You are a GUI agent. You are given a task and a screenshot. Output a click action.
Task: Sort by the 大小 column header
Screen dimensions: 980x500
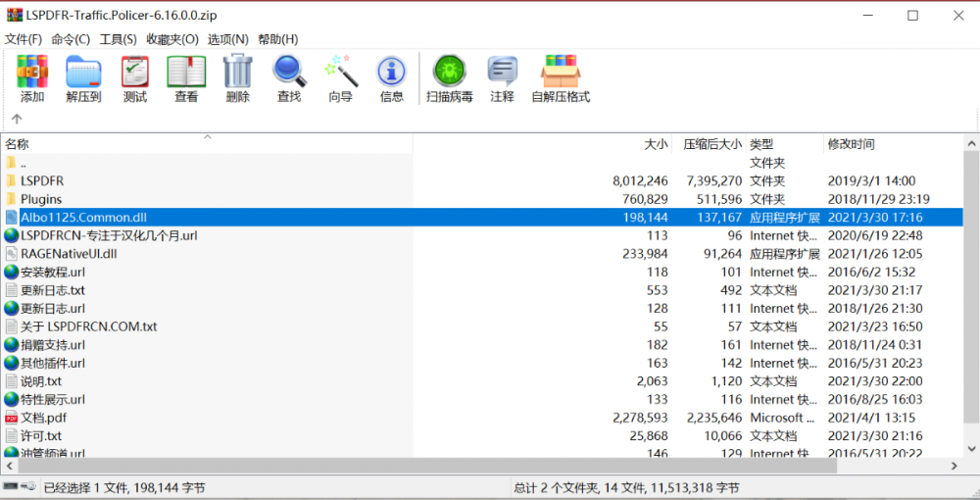pos(543,144)
